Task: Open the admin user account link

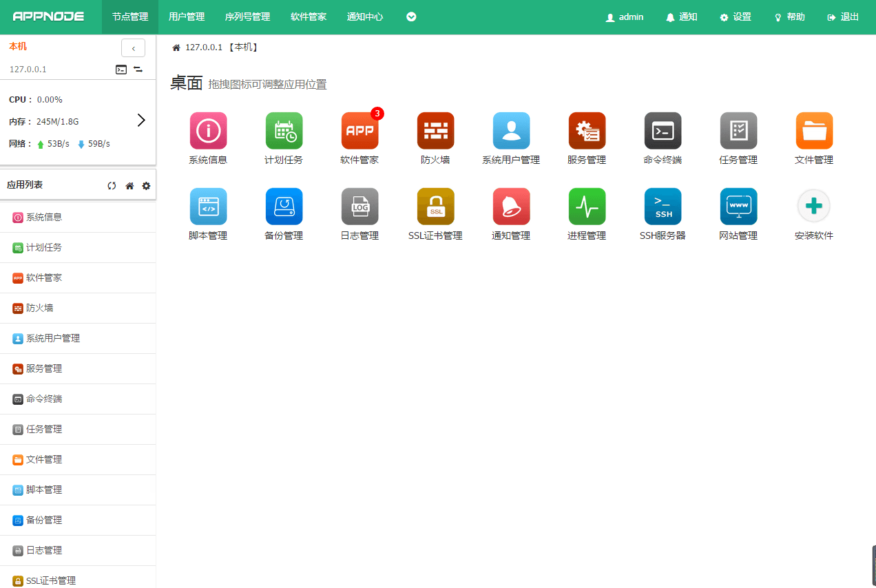Action: pyautogui.click(x=624, y=17)
